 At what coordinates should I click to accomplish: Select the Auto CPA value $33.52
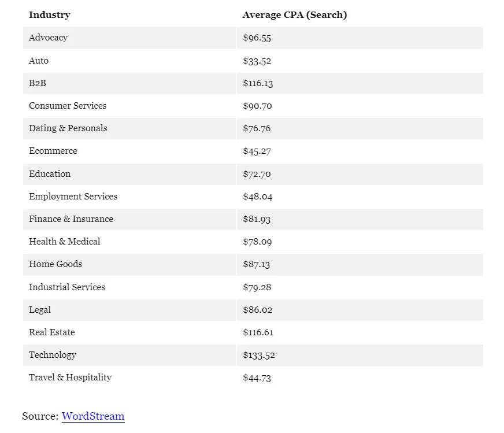(257, 61)
